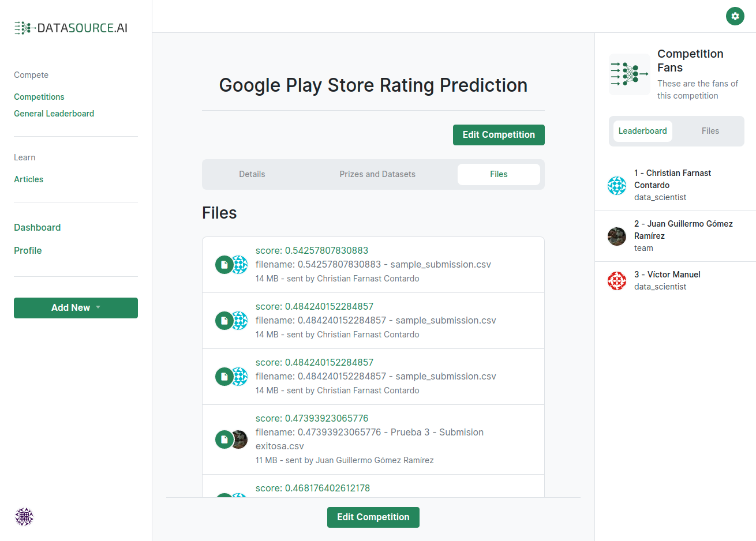This screenshot has width=756, height=541.
Task: Open the Competitions link
Action: 39,97
